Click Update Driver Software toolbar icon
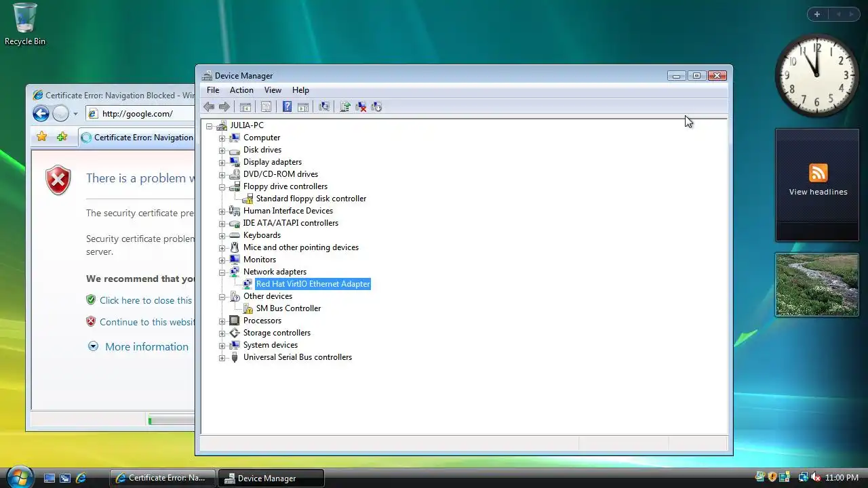The width and height of the screenshot is (868, 488). point(345,106)
